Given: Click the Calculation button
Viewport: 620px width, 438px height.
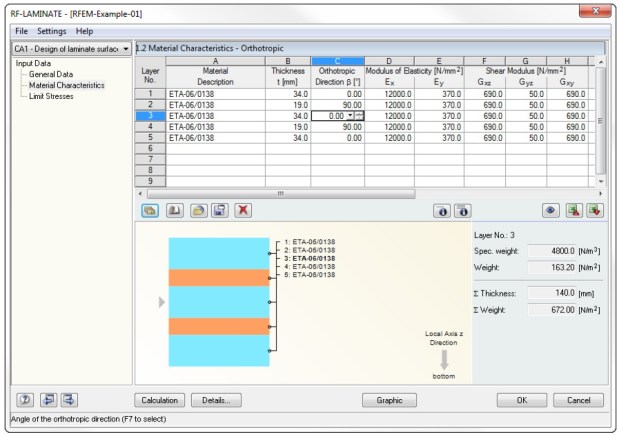Looking at the screenshot, I should click(x=160, y=400).
